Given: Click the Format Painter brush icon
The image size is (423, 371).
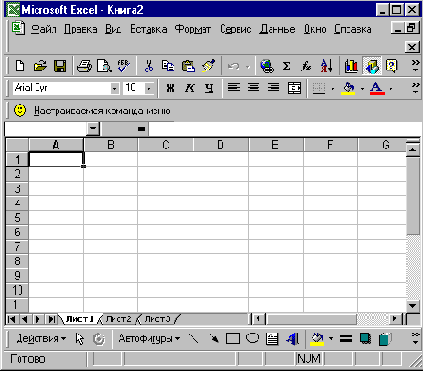Looking at the screenshot, I should (209, 66).
